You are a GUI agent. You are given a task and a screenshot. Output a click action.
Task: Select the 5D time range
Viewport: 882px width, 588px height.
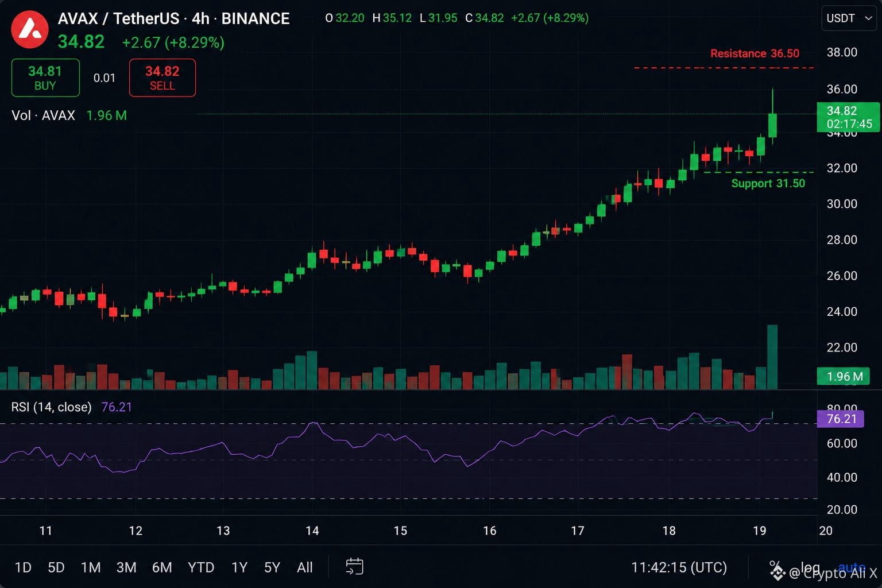56,567
